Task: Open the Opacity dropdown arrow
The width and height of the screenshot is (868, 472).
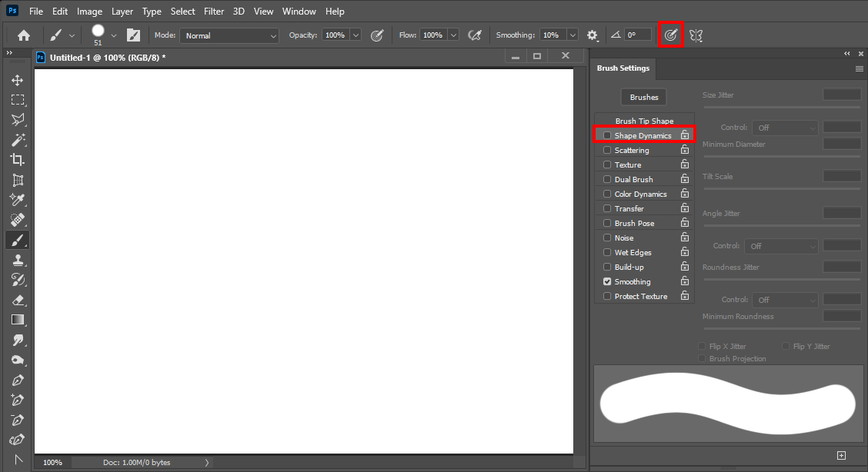Action: point(355,35)
